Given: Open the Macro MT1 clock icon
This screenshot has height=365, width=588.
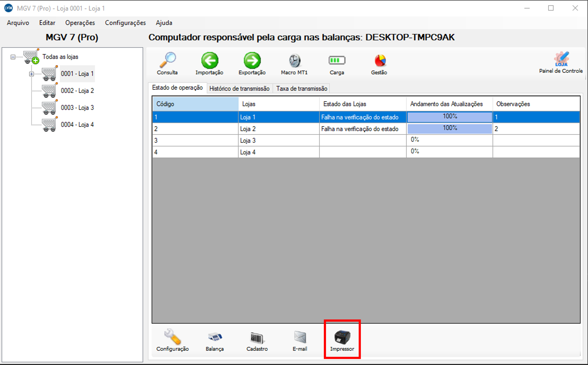Looking at the screenshot, I should click(295, 61).
